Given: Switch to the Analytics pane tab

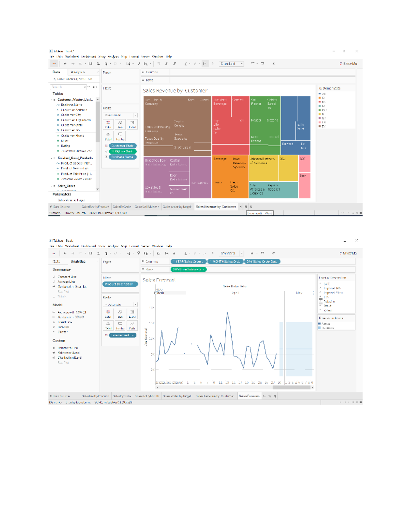Looking at the screenshot, I should coord(78,72).
